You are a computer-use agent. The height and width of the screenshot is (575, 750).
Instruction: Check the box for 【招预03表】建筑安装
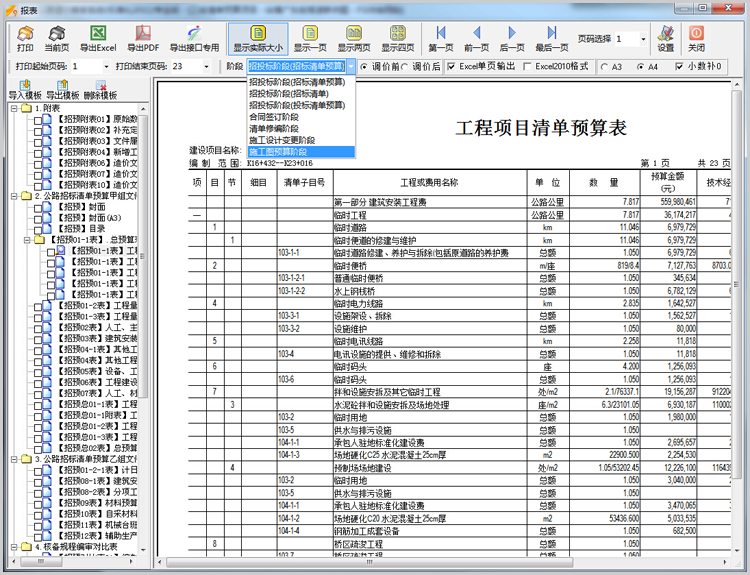pyautogui.click(x=38, y=339)
